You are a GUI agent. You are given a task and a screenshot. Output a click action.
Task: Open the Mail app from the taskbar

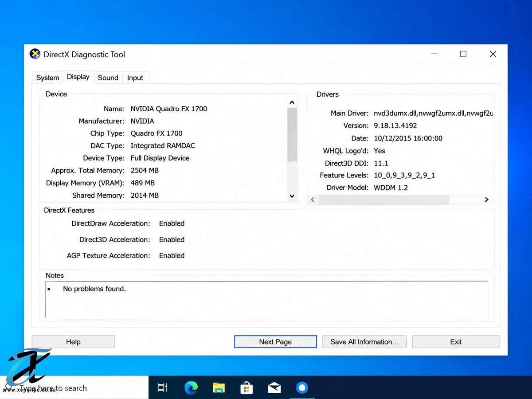(274, 388)
